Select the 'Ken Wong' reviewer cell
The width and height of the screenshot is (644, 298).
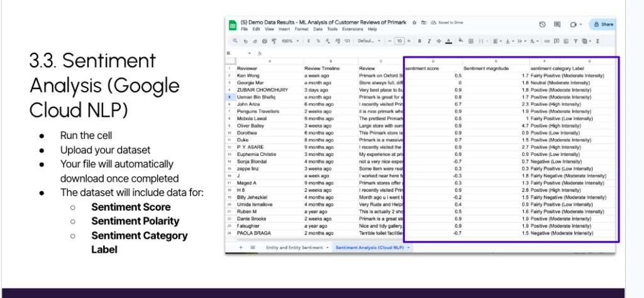point(269,76)
